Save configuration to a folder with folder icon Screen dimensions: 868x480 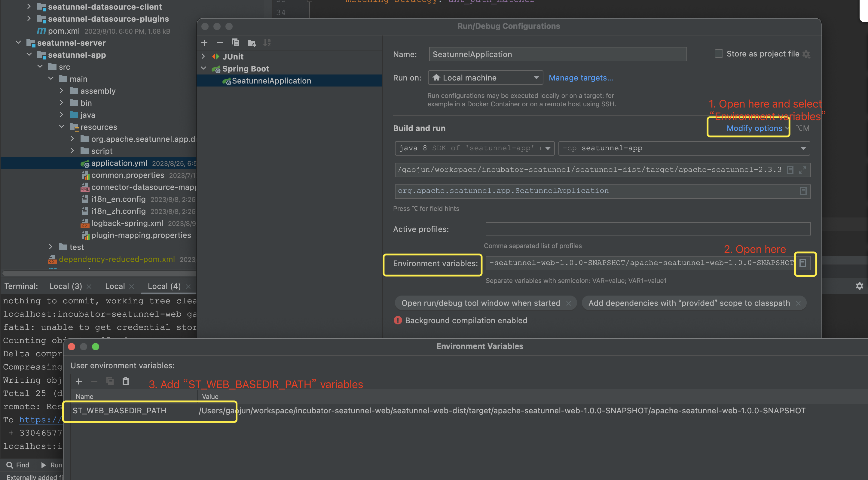point(251,43)
